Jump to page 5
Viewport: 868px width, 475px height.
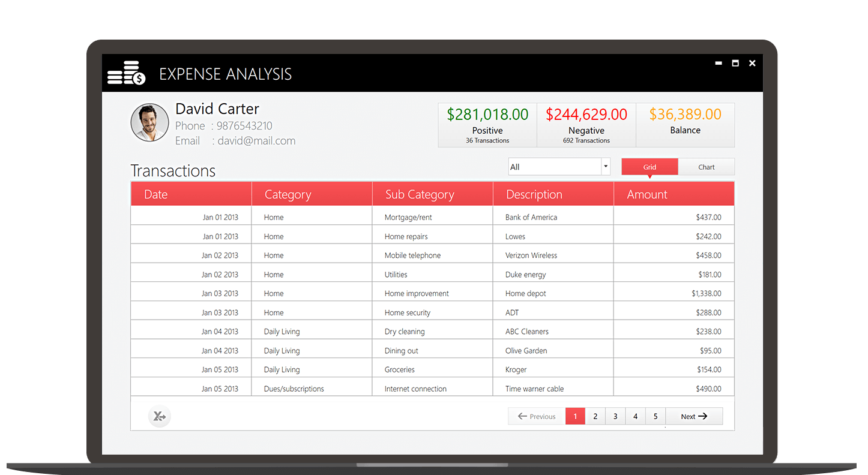656,416
